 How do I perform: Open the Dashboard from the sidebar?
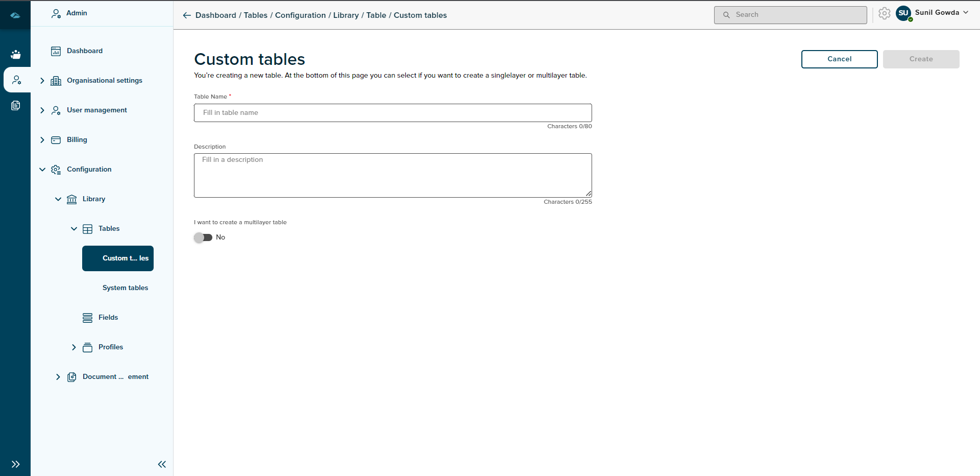point(85,51)
